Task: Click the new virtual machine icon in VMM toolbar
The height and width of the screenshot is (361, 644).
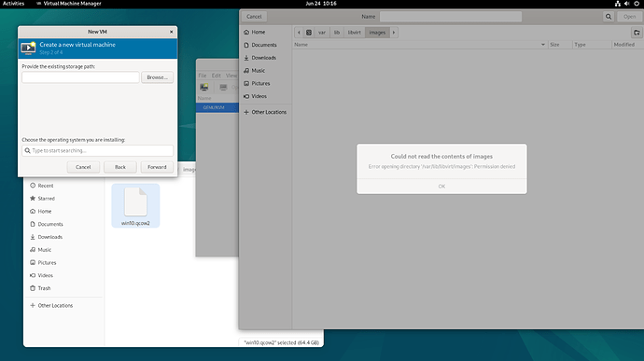Action: tap(204, 87)
